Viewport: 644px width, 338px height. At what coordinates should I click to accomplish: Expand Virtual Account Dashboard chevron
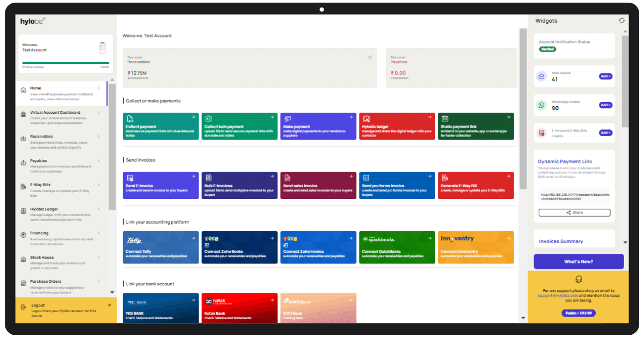[98, 112]
